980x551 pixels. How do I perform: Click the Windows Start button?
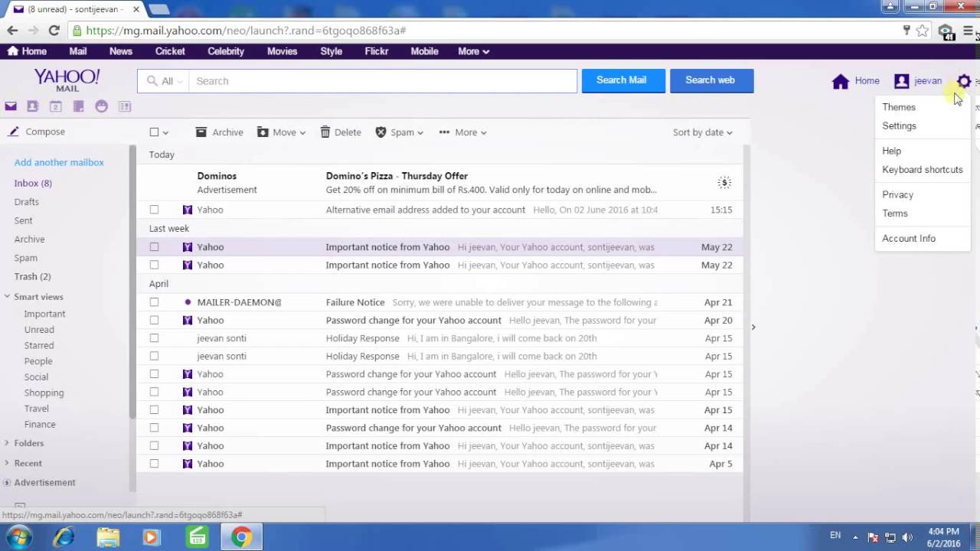pos(19,536)
